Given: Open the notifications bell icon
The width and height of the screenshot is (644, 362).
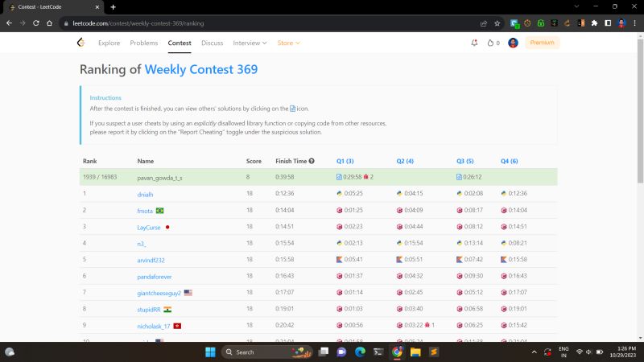Looking at the screenshot, I should (x=474, y=43).
